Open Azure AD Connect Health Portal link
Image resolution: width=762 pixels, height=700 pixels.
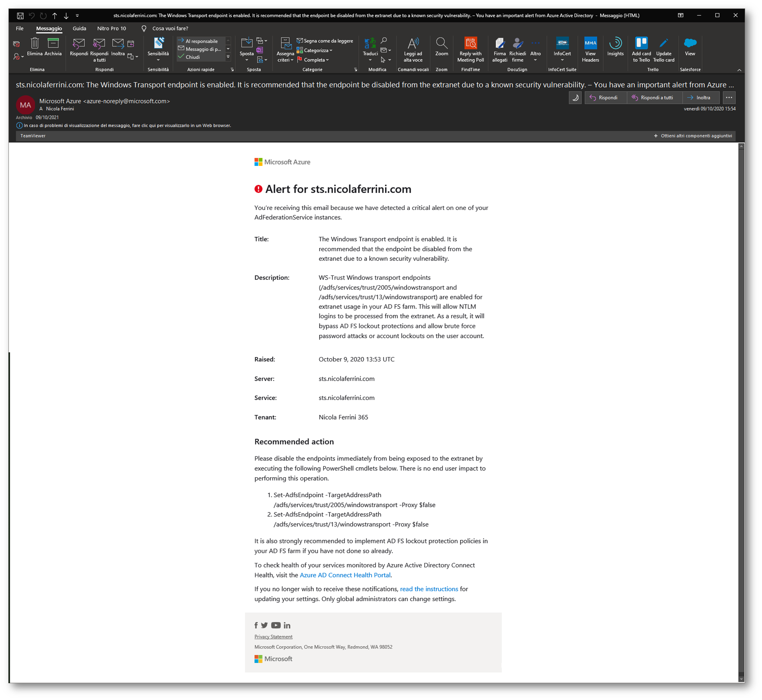point(345,575)
